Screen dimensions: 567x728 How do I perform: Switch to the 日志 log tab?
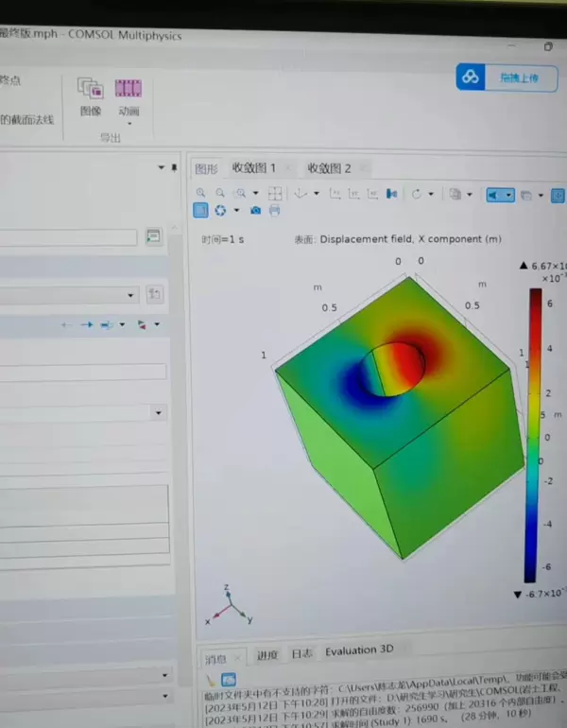coord(301,653)
